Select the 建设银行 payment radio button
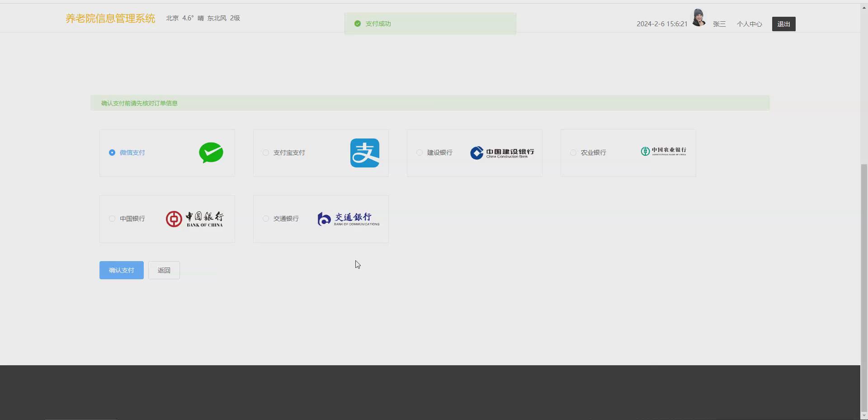Viewport: 868px width, 420px height. 419,153
